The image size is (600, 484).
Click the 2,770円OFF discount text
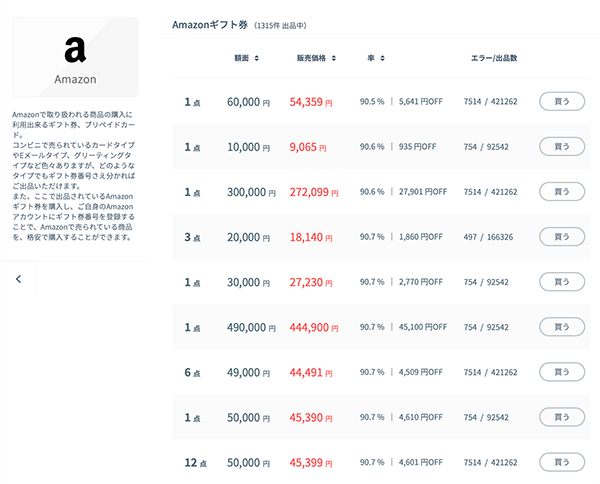tap(421, 282)
